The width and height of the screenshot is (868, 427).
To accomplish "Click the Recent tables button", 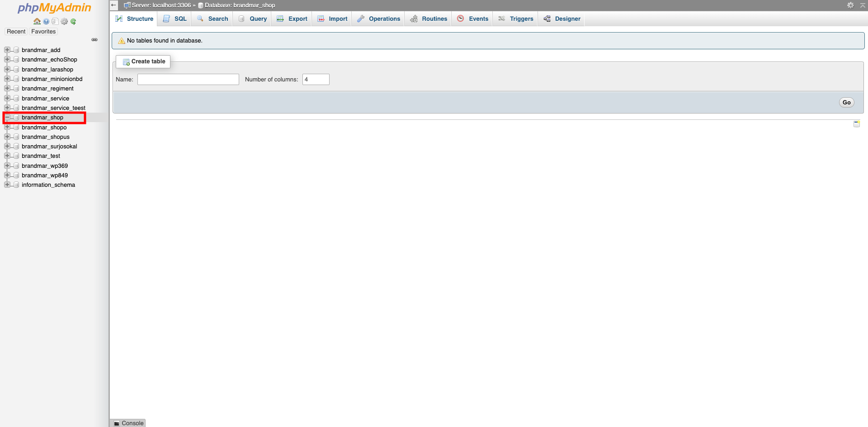I will coord(16,32).
